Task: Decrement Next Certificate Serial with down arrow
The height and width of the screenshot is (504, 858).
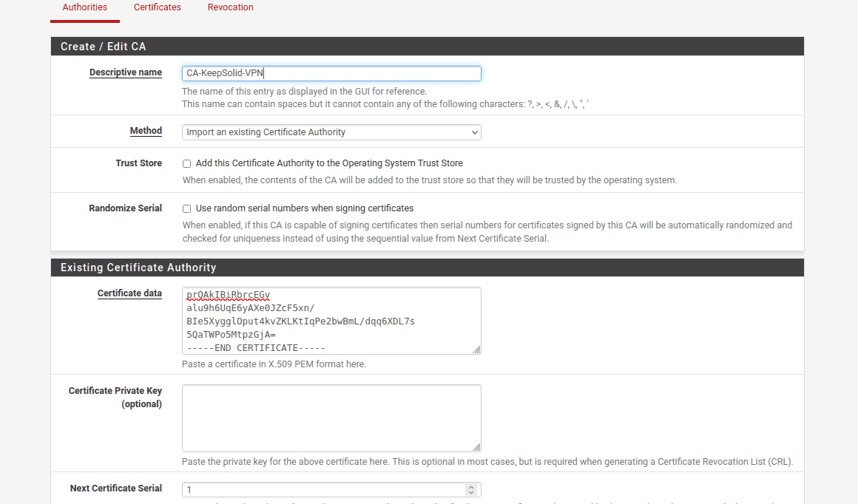Action: pyautogui.click(x=471, y=493)
